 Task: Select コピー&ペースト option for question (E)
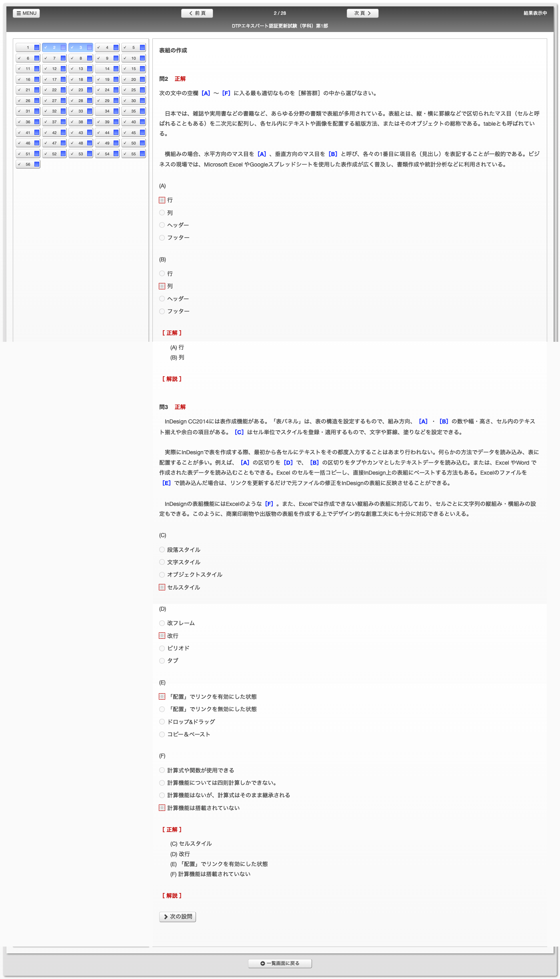coord(162,734)
